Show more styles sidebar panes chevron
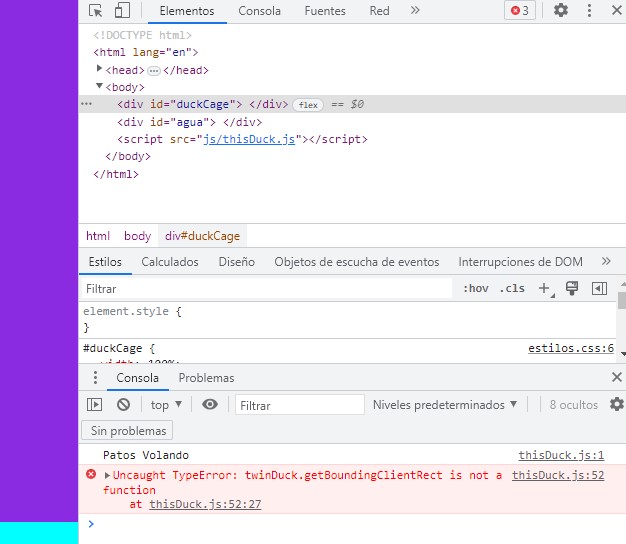Image resolution: width=626 pixels, height=544 pixels. [x=606, y=261]
